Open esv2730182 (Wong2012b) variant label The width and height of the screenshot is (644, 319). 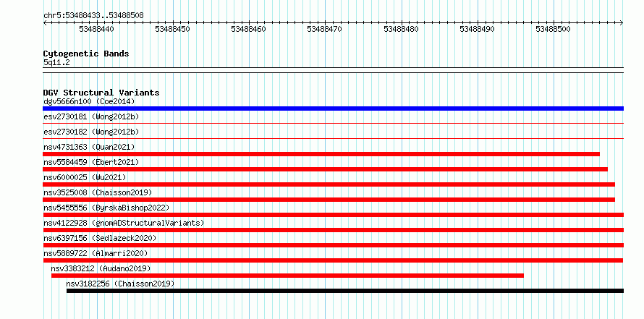tap(91, 132)
